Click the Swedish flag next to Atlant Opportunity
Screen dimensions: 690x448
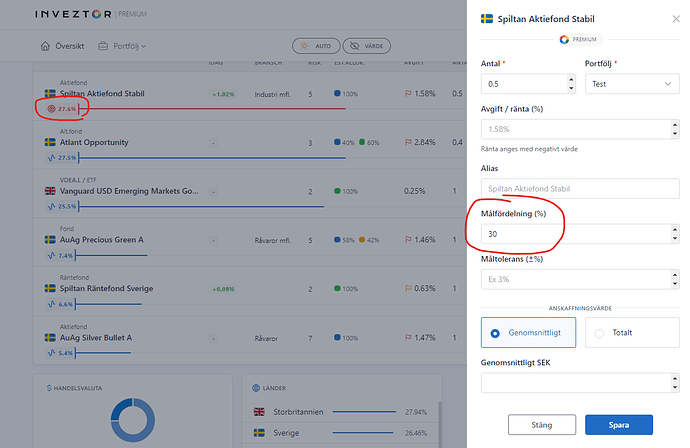(x=49, y=142)
